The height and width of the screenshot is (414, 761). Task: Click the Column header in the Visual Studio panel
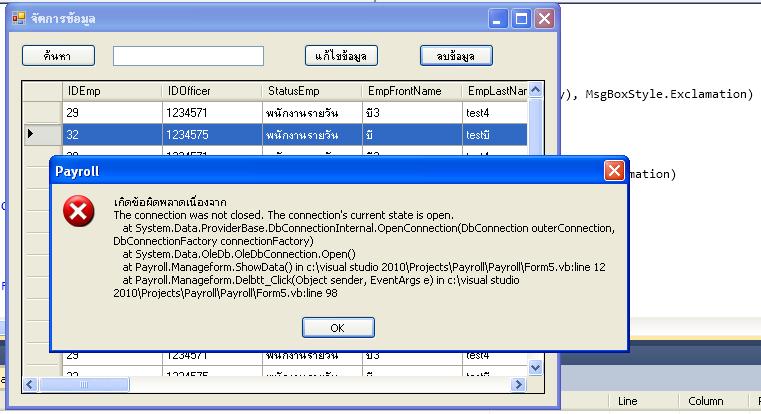(706, 401)
